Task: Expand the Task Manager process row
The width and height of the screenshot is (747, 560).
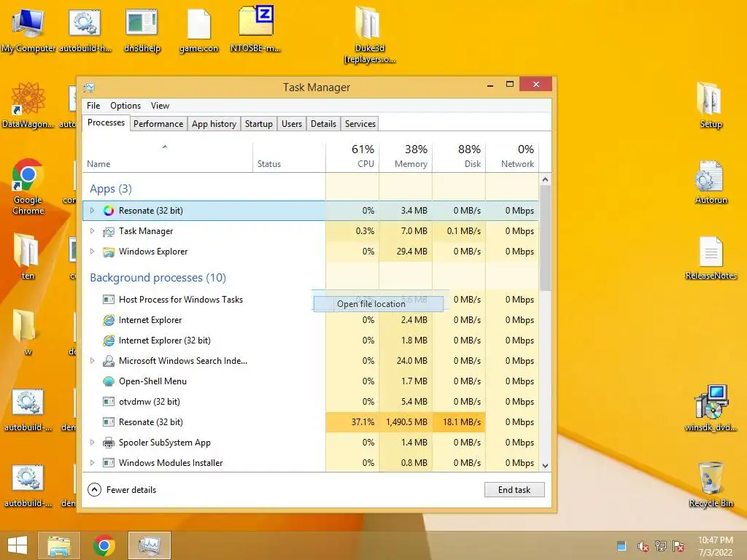Action: [x=93, y=231]
